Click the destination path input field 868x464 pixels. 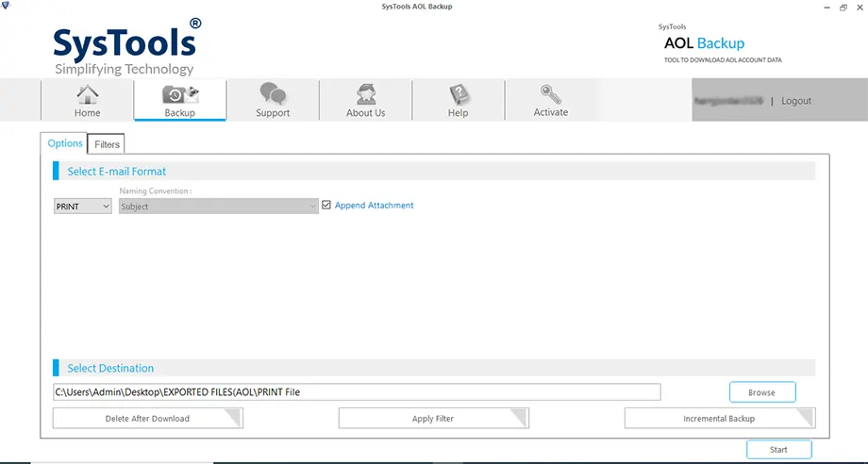pyautogui.click(x=357, y=392)
